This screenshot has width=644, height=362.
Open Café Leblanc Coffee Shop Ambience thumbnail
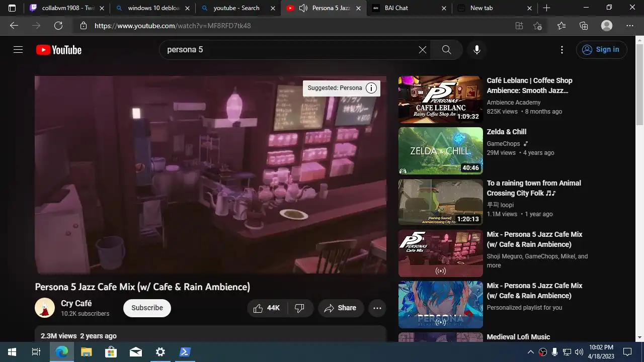tap(441, 100)
